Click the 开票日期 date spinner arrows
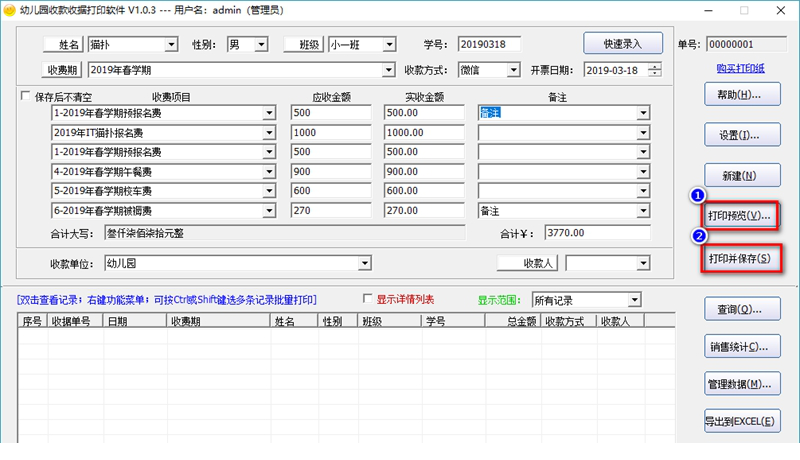Viewport: 800px width, 460px height. point(655,70)
